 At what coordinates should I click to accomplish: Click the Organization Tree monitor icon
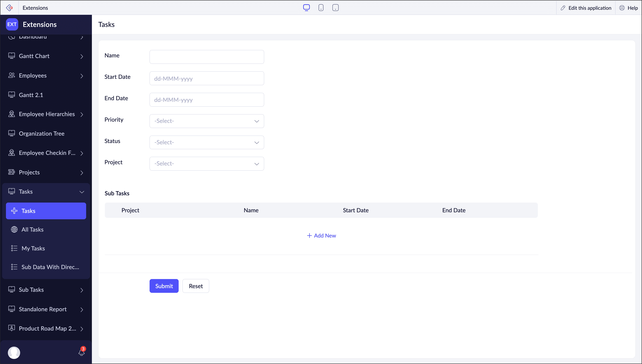[x=11, y=133]
